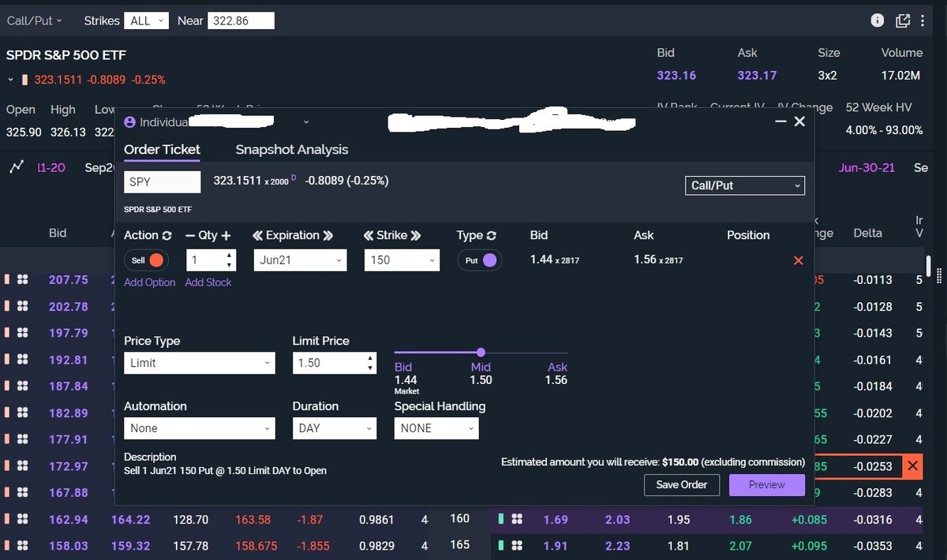The height and width of the screenshot is (560, 947).
Task: Click the account profile icon in order ticket
Action: 130,122
